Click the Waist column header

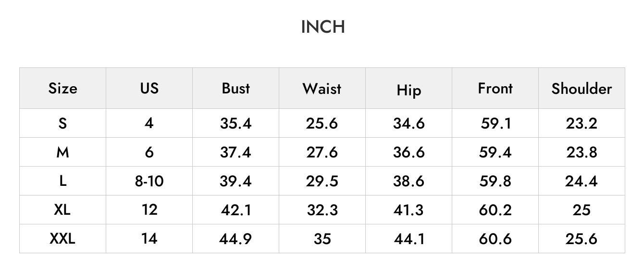click(322, 89)
